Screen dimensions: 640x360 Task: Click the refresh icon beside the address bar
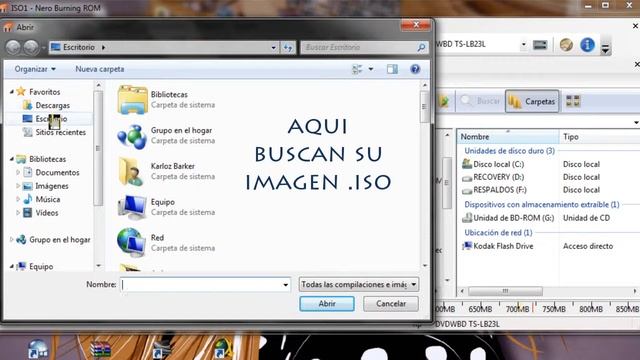tap(288, 47)
